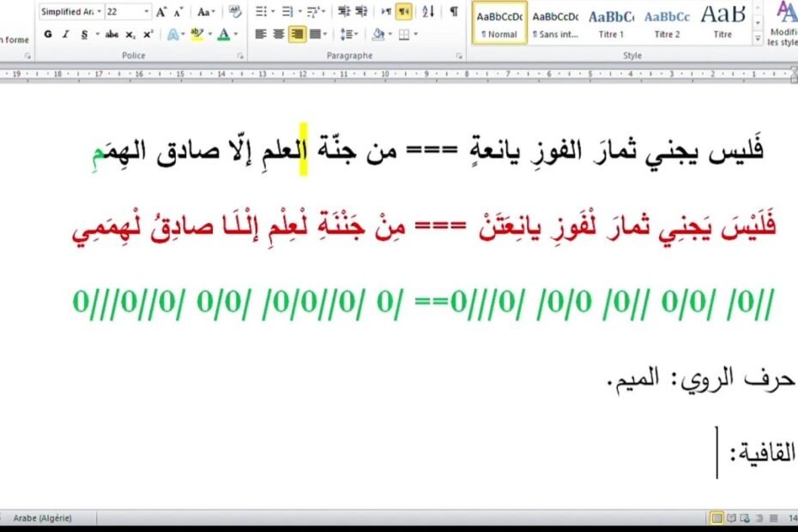Viewport: 798px width, 532px height.
Task: Toggle the align right button
Action: point(297,34)
